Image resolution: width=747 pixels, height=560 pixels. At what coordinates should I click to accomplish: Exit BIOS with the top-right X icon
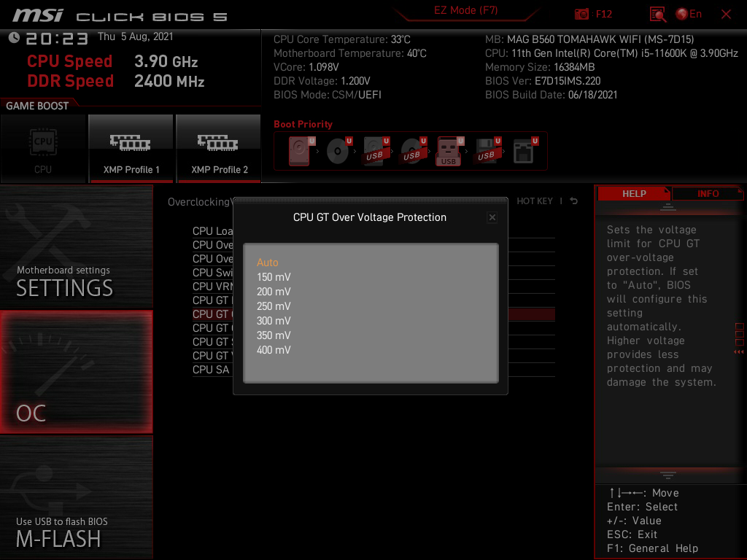click(x=726, y=15)
